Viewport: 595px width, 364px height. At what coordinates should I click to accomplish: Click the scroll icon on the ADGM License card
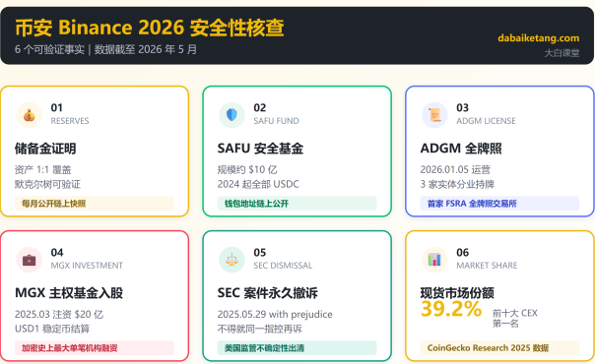click(434, 115)
